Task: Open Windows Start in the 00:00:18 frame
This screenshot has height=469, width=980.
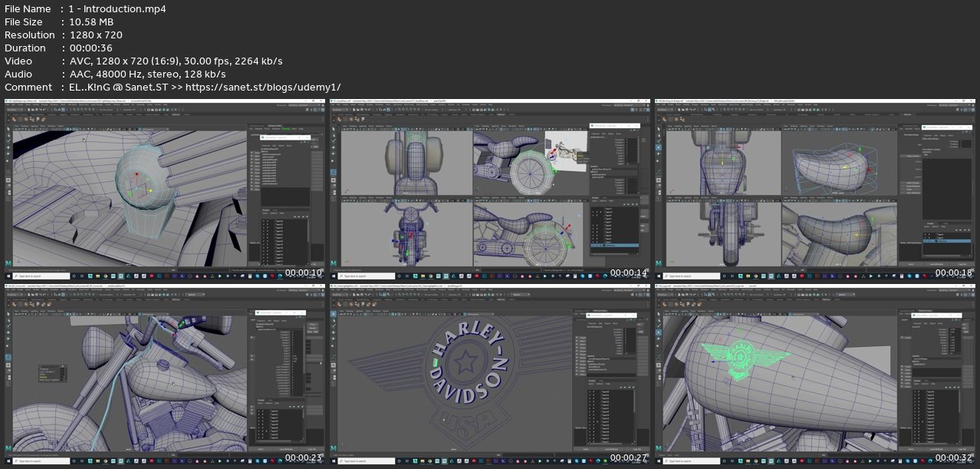Action: point(659,276)
